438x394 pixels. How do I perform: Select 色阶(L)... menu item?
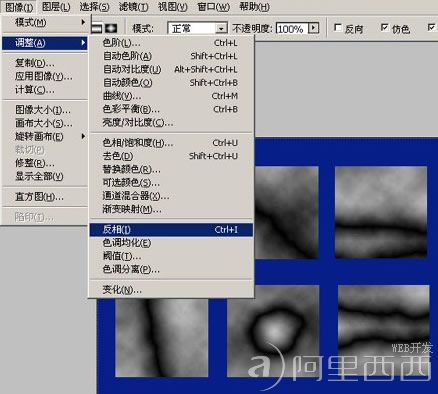pyautogui.click(x=171, y=43)
